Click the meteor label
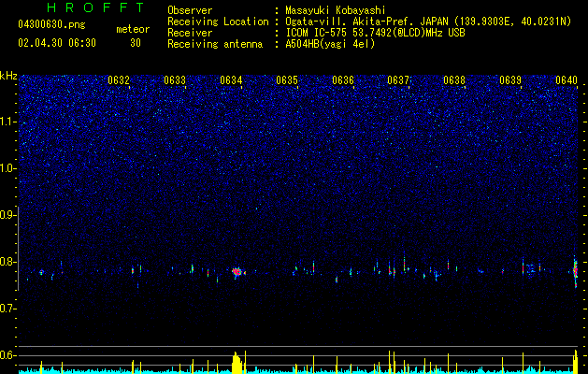This screenshot has width=588, height=374. tap(133, 29)
